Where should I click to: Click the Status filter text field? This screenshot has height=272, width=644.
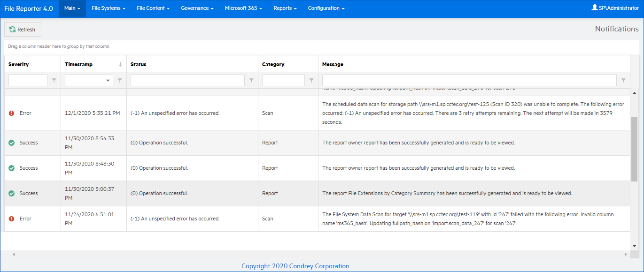tap(187, 80)
